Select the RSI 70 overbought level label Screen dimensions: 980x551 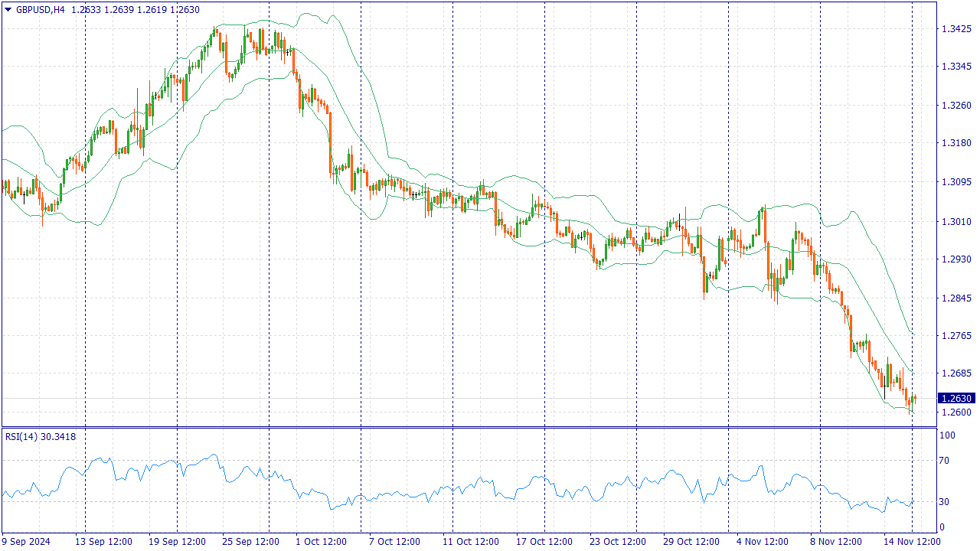coord(947,461)
